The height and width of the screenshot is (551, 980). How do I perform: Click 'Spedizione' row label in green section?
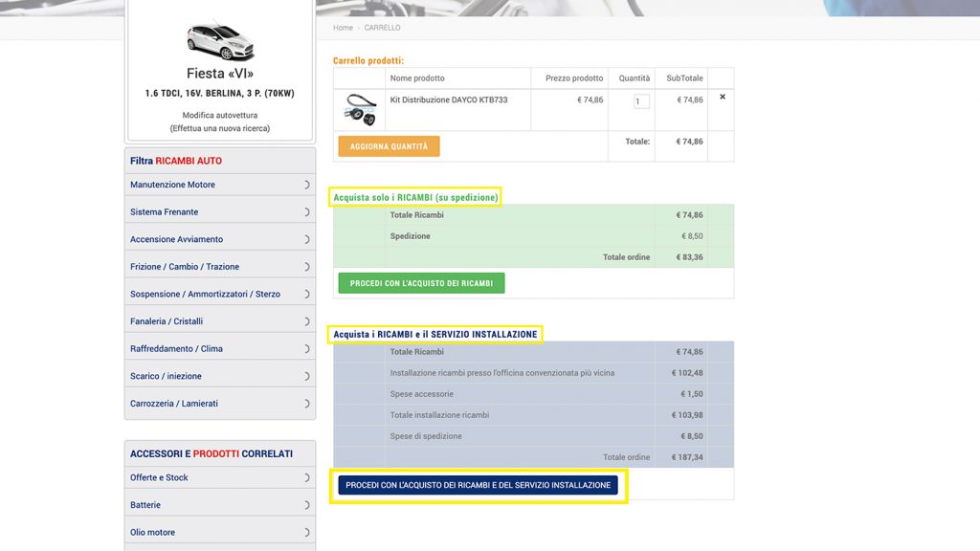point(410,236)
